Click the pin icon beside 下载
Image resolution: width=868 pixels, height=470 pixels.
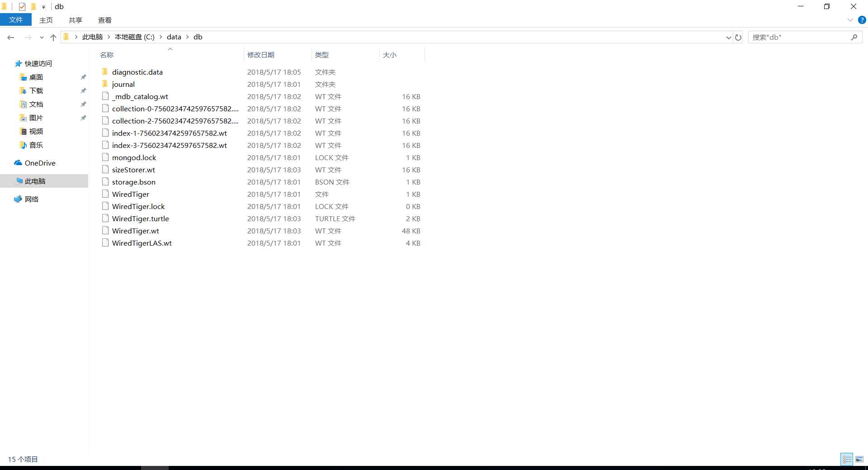(x=83, y=91)
